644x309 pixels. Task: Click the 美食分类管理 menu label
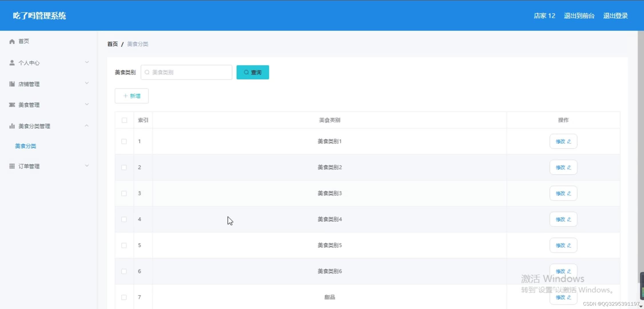(x=34, y=126)
